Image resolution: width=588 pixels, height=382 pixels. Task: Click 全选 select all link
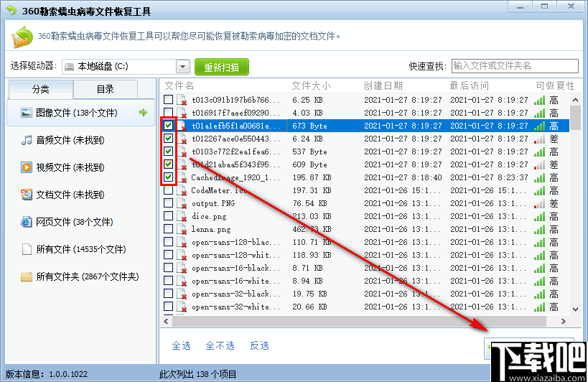point(181,345)
